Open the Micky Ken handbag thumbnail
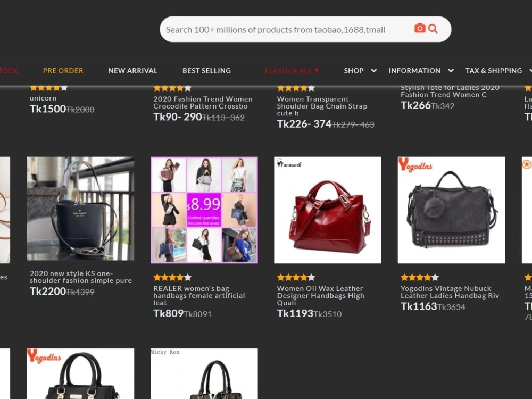Viewport: 532px width, 399px height. tap(204, 373)
